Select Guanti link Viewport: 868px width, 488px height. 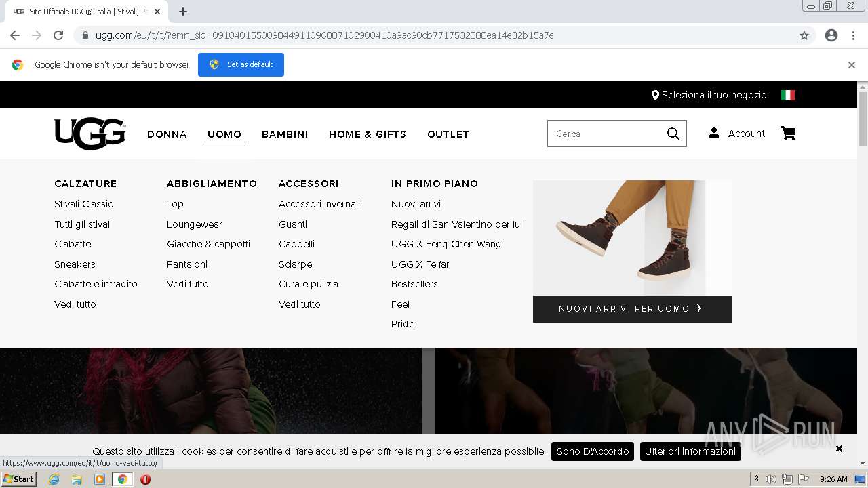(293, 224)
